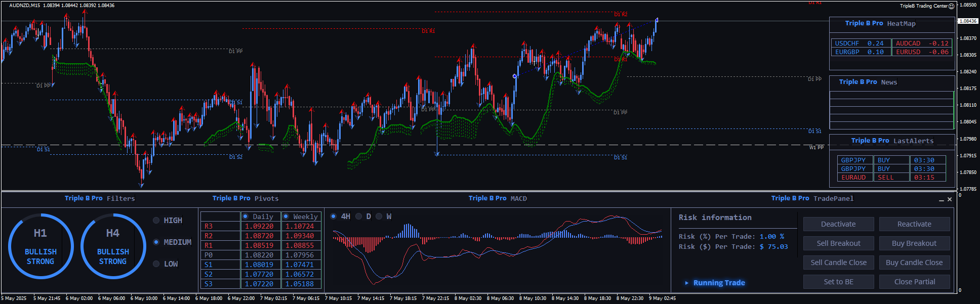The width and height of the screenshot is (980, 304).
Task: Click the Close Partial button
Action: [x=914, y=282]
